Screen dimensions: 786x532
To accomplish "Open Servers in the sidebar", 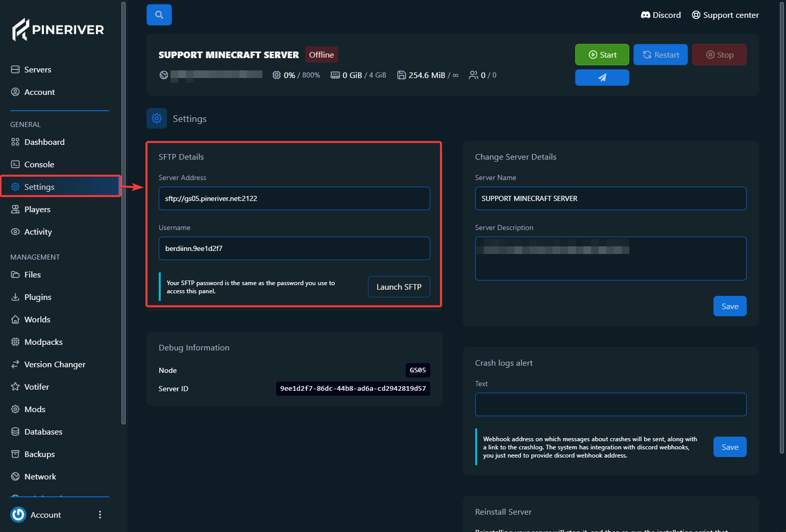I will (x=37, y=69).
